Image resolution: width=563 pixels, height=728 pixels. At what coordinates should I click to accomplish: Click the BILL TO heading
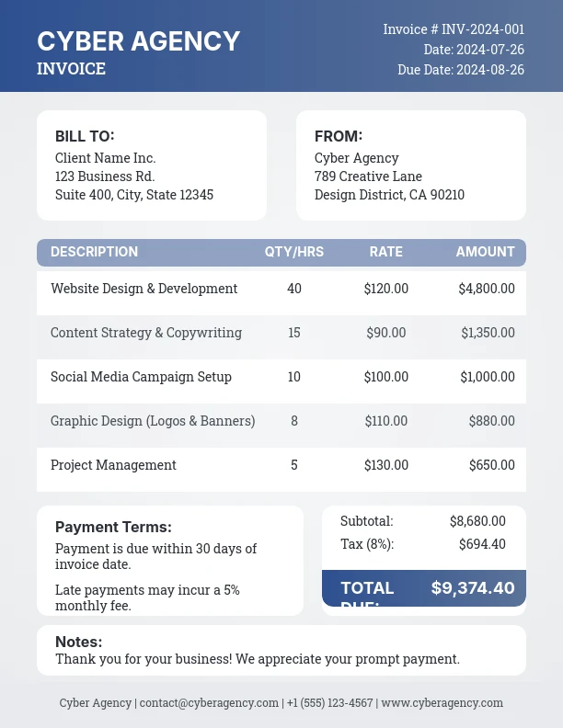tap(85, 136)
